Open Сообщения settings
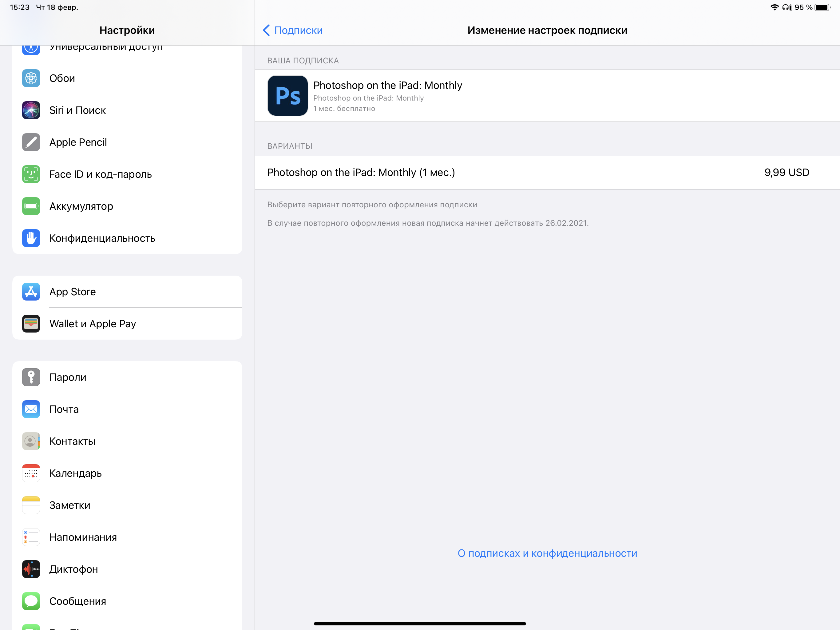This screenshot has height=630, width=840. (x=127, y=601)
